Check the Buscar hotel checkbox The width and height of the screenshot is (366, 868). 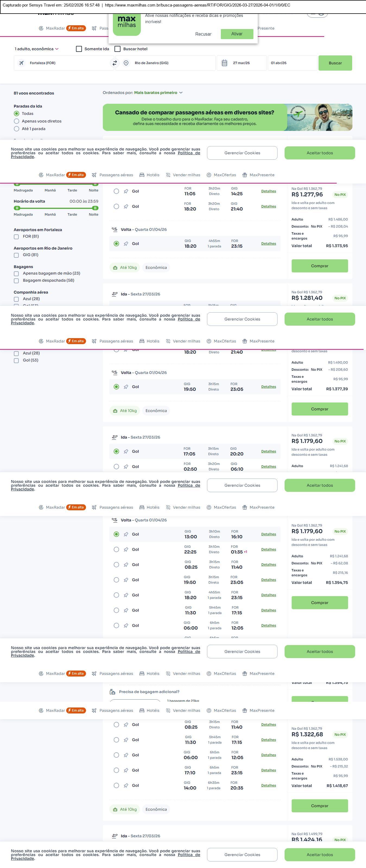click(x=117, y=49)
